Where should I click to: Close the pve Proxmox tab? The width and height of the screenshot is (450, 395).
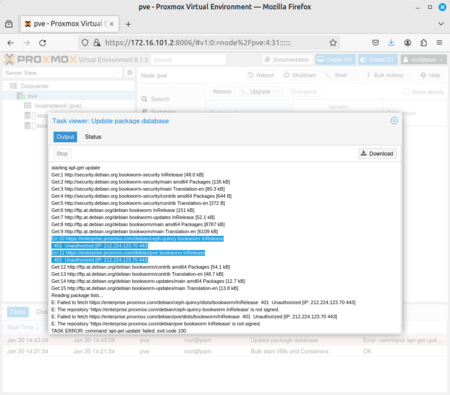pos(112,24)
